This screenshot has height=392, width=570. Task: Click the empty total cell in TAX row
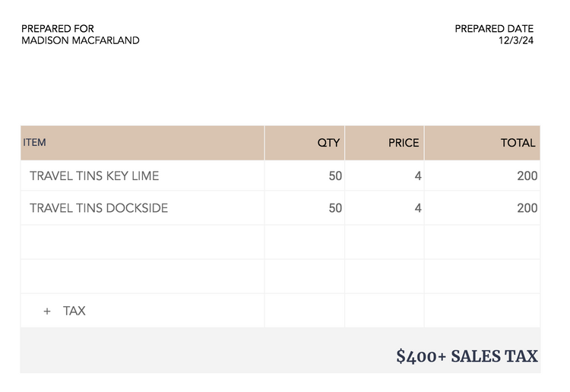[x=482, y=311]
